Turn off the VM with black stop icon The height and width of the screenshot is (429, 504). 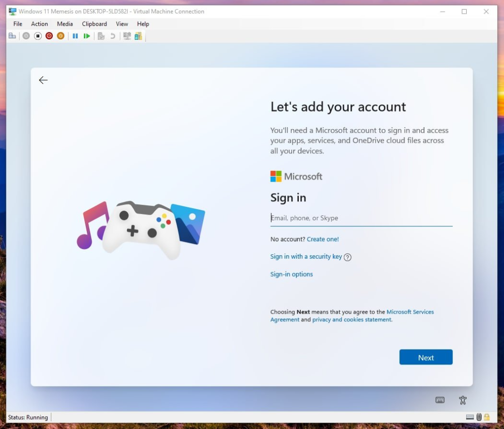38,36
